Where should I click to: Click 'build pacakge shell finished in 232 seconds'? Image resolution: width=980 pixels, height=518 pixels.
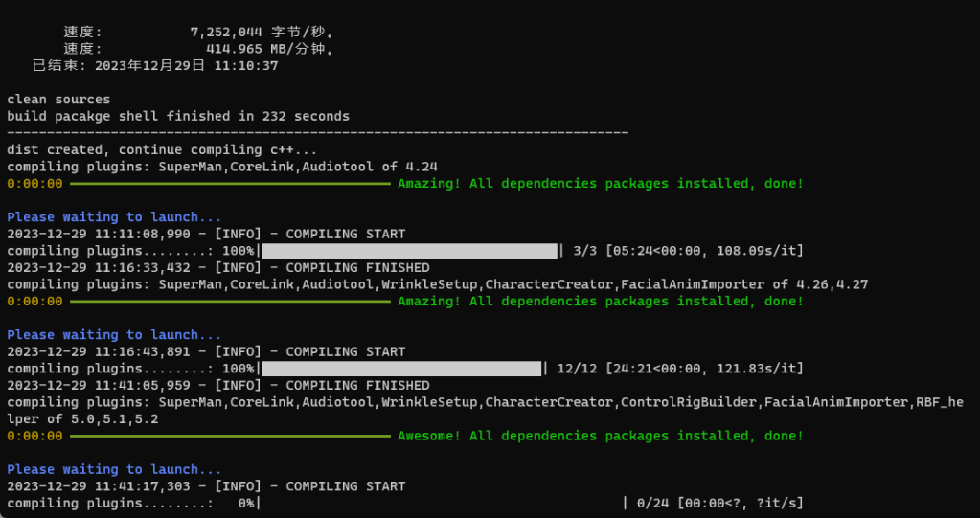click(178, 116)
